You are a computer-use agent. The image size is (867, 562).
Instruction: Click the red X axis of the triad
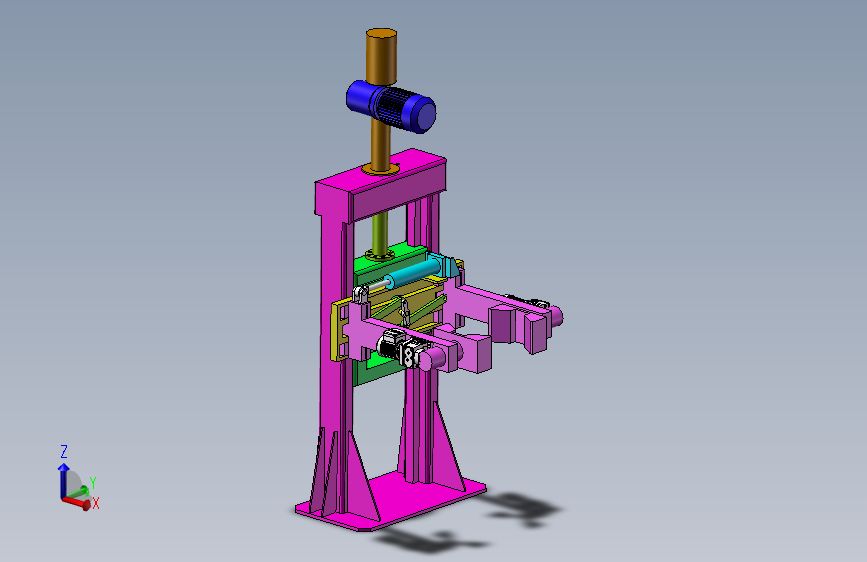pyautogui.click(x=76, y=502)
